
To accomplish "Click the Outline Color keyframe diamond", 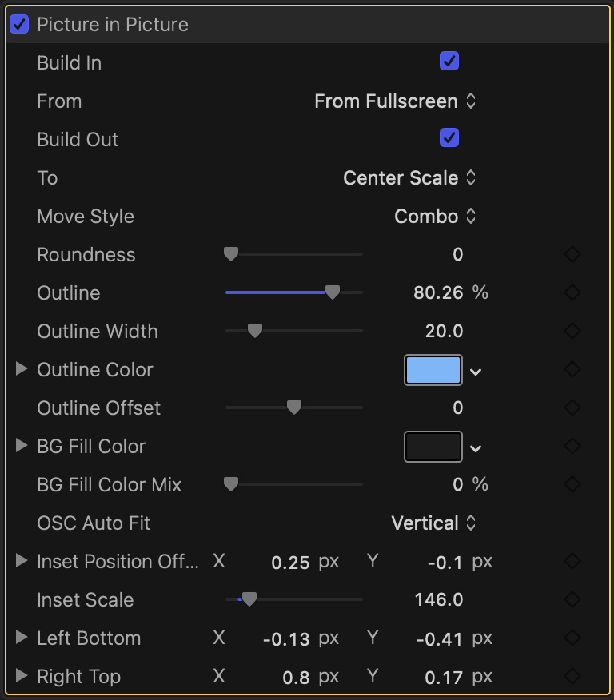I will click(x=572, y=370).
